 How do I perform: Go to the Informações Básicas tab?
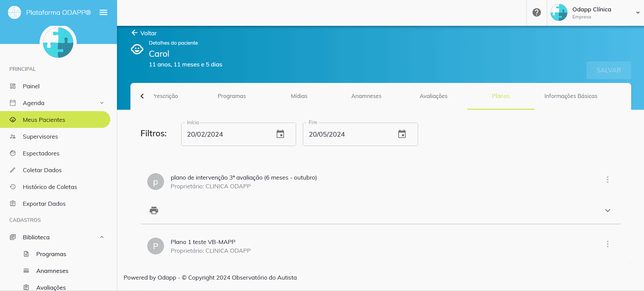click(571, 96)
